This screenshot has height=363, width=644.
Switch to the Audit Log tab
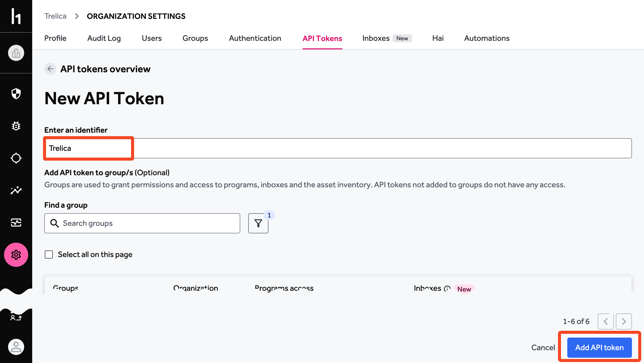coord(104,38)
